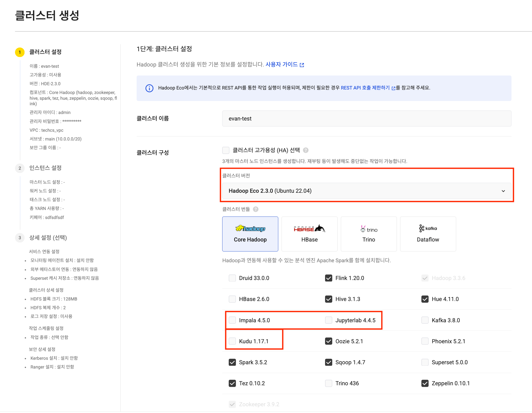Check the Druid 33.0.0 component
The height and width of the screenshot is (413, 532).
pyautogui.click(x=232, y=278)
